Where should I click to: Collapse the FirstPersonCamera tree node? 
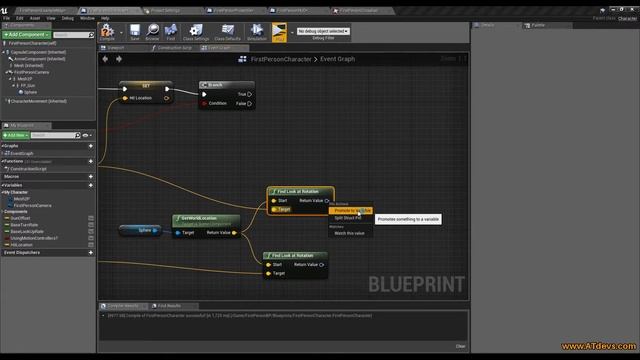(x=6, y=72)
